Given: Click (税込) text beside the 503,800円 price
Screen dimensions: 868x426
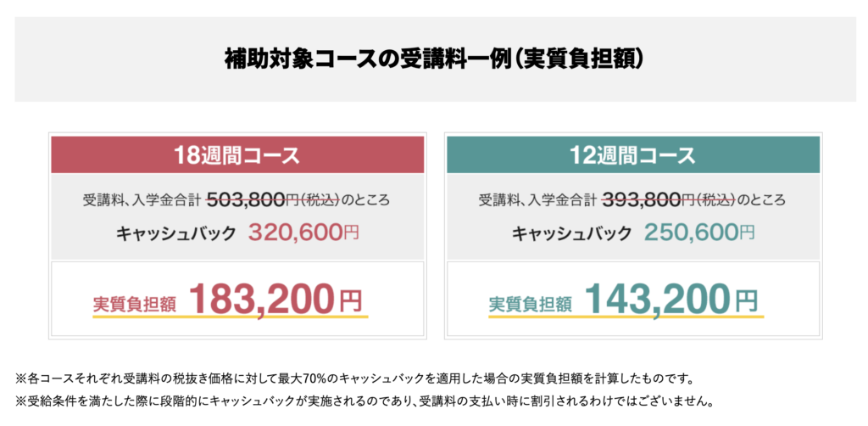Looking at the screenshot, I should [321, 202].
